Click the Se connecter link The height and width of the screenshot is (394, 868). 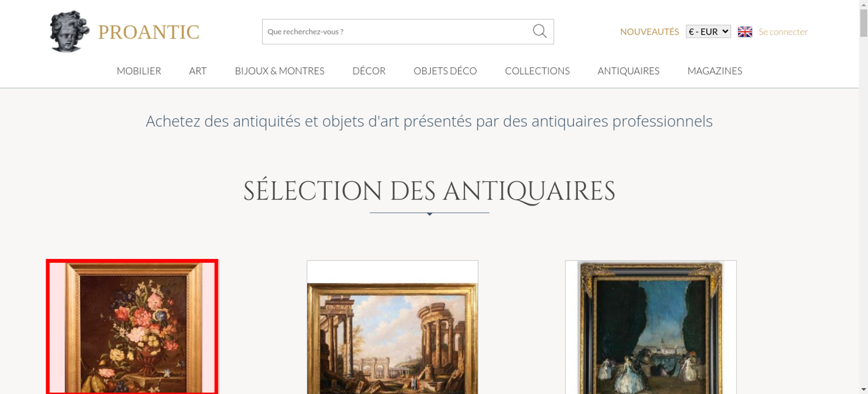point(783,32)
